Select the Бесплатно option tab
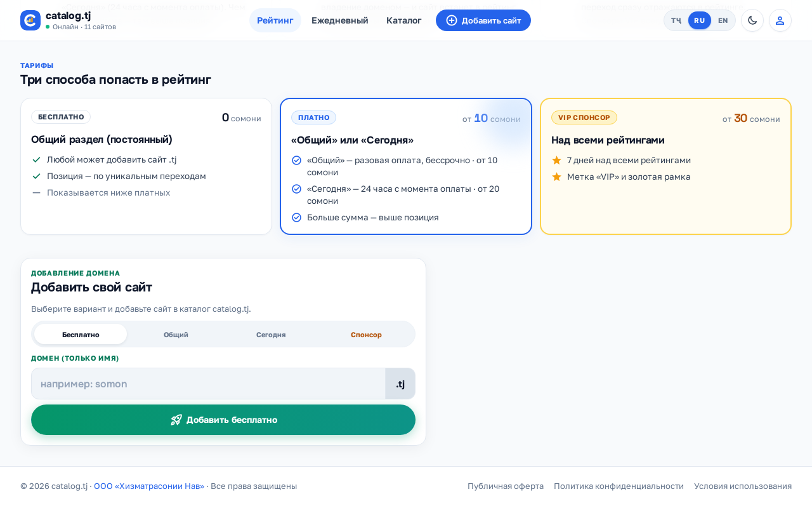 click(x=81, y=335)
